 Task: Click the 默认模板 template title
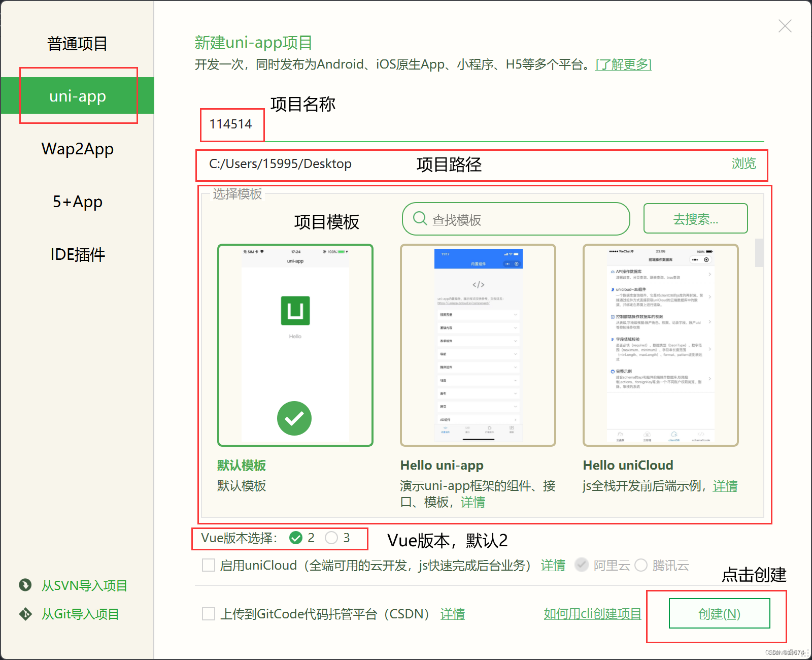(242, 465)
